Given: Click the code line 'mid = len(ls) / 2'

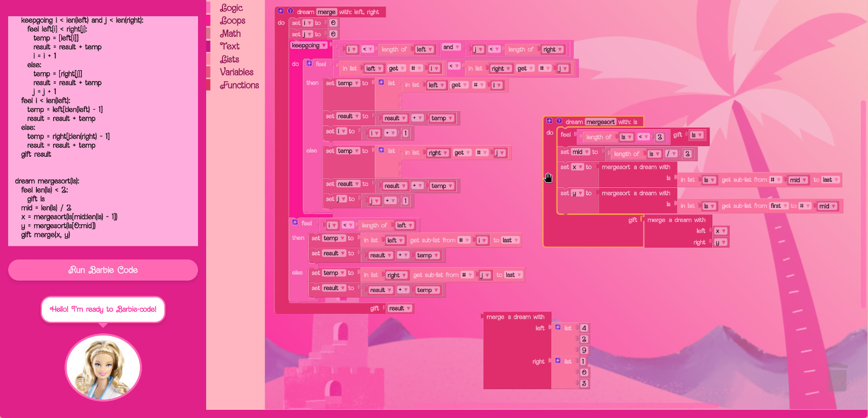Looking at the screenshot, I should tap(46, 208).
